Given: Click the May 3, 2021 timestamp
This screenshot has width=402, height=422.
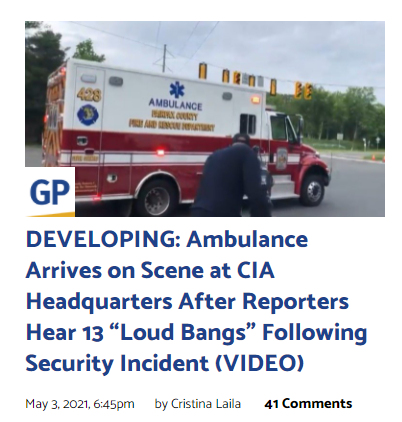Looking at the screenshot, I should pos(80,404).
